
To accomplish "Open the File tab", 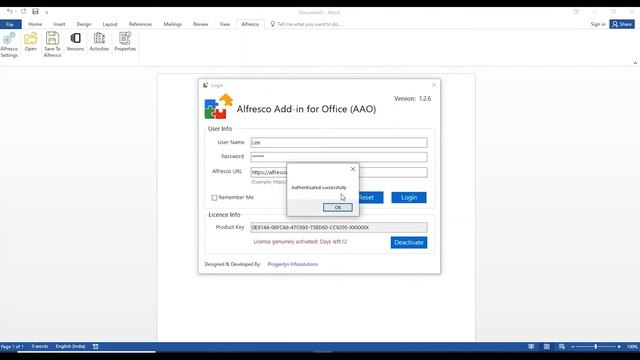I will click(10, 24).
